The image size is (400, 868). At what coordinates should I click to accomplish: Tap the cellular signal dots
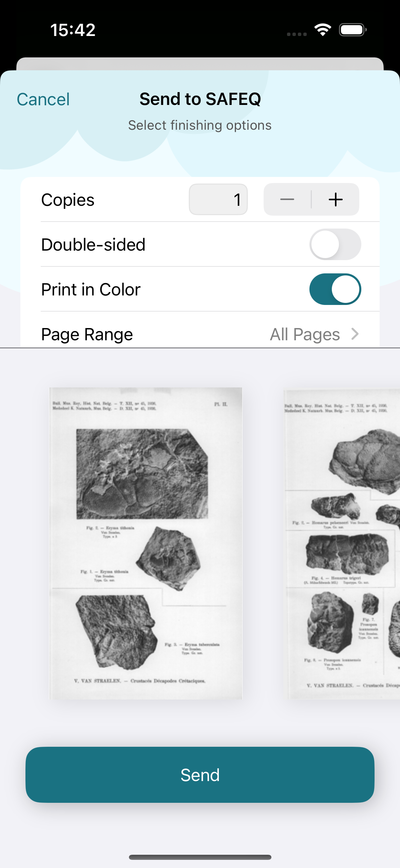click(297, 34)
